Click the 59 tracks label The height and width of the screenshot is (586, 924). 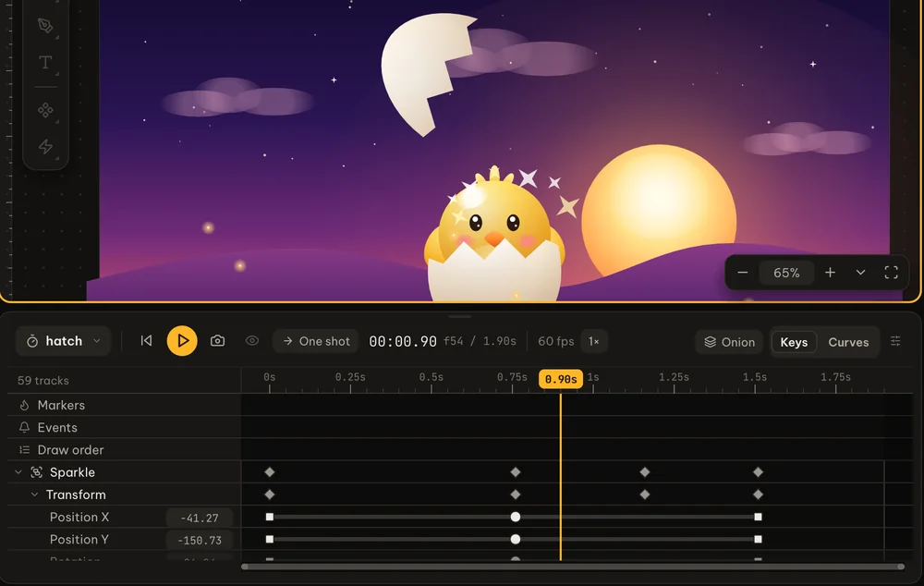43,381
